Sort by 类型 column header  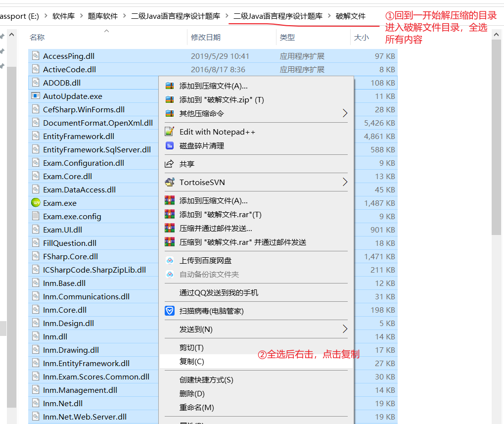287,37
